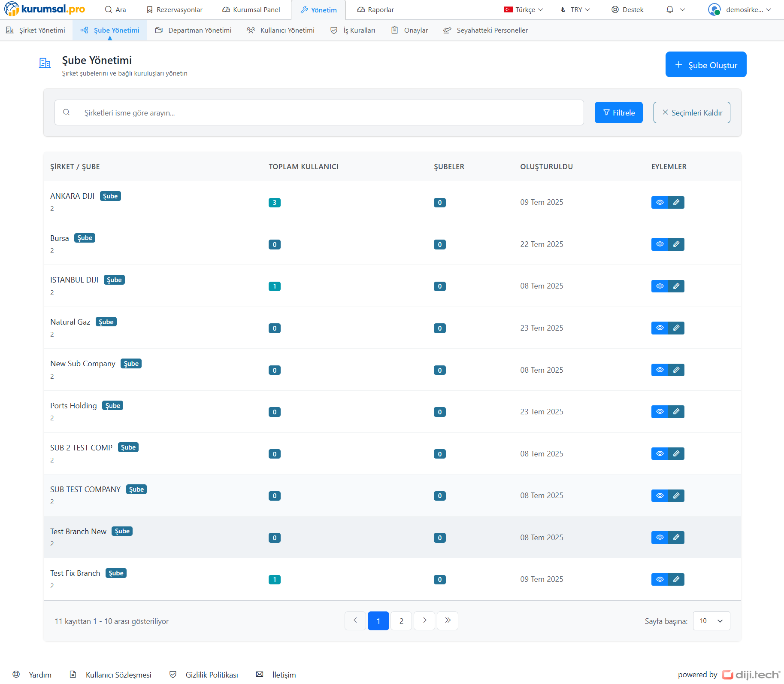
Task: Open Gizlilik Politikası footer link
Action: (x=204, y=675)
